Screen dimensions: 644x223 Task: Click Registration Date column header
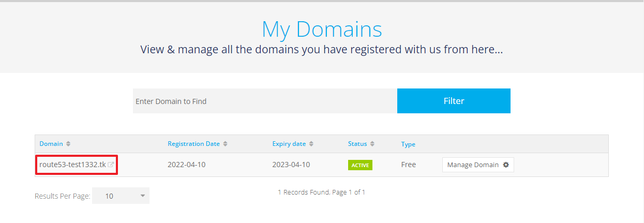193,144
